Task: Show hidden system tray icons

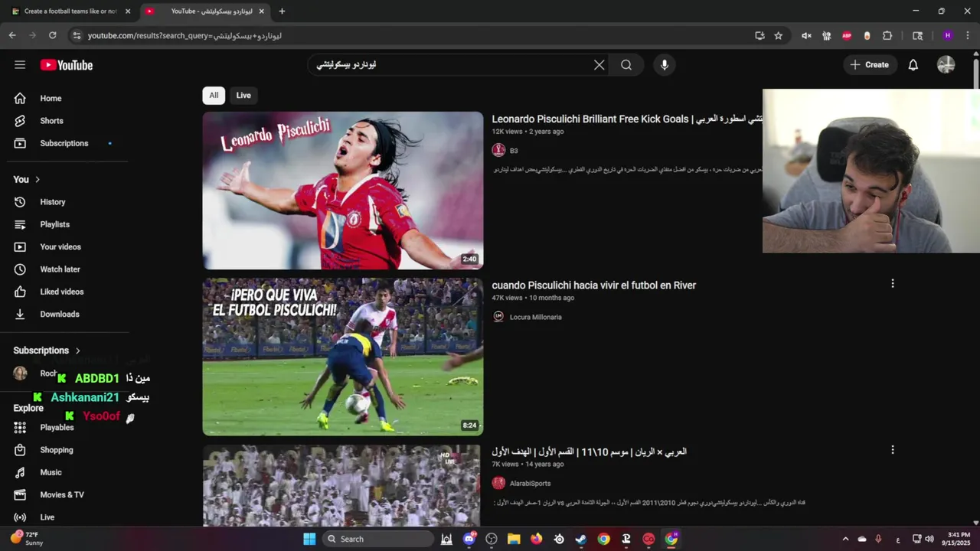Action: click(845, 539)
